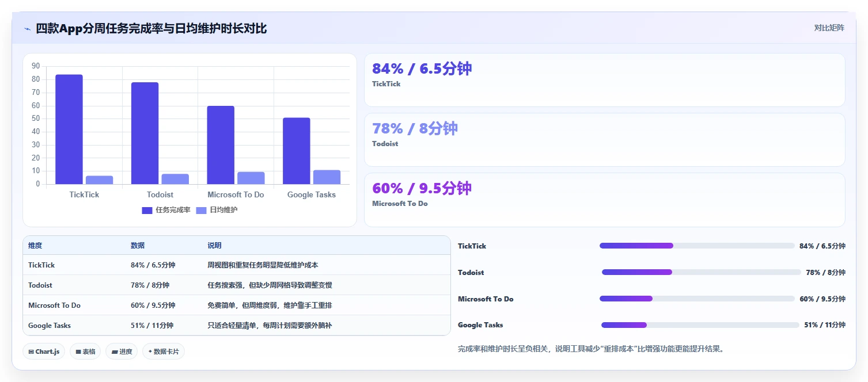Click Todoist's tall 任务完成率 bar in chart
Screen dimensions: 868x382
[145, 133]
